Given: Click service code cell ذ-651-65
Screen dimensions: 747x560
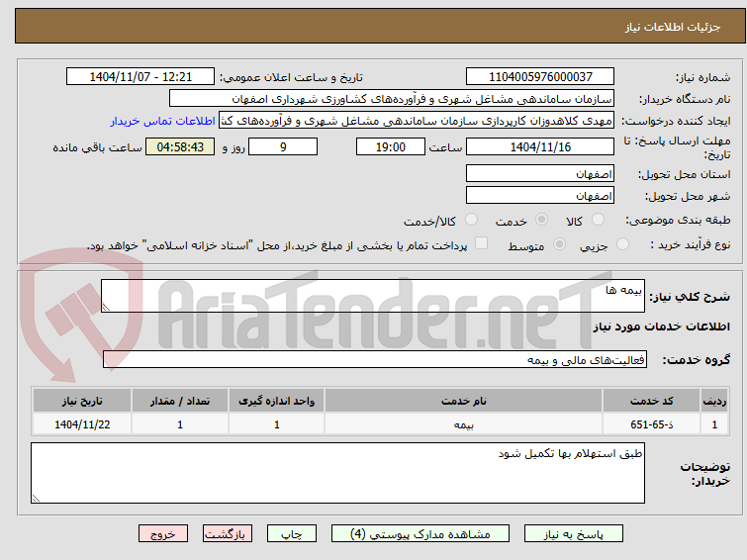Looking at the screenshot, I should [651, 424].
